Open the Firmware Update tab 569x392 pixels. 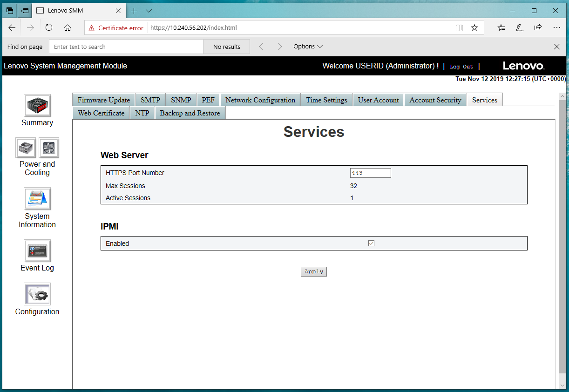pyautogui.click(x=103, y=100)
